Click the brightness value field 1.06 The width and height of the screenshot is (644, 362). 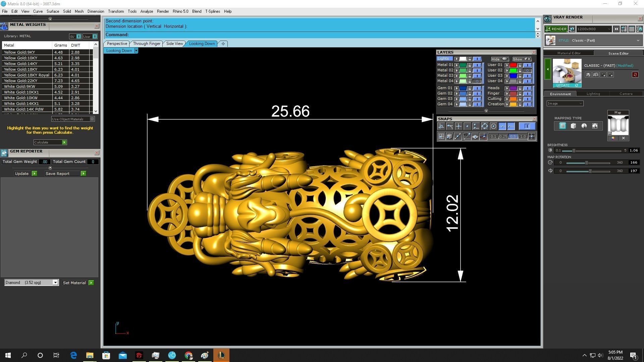[633, 150]
